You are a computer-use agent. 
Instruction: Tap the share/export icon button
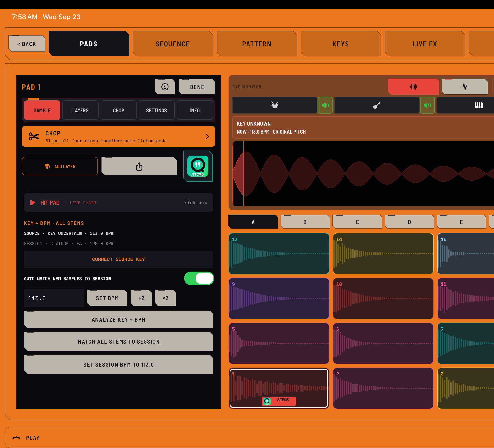point(139,166)
